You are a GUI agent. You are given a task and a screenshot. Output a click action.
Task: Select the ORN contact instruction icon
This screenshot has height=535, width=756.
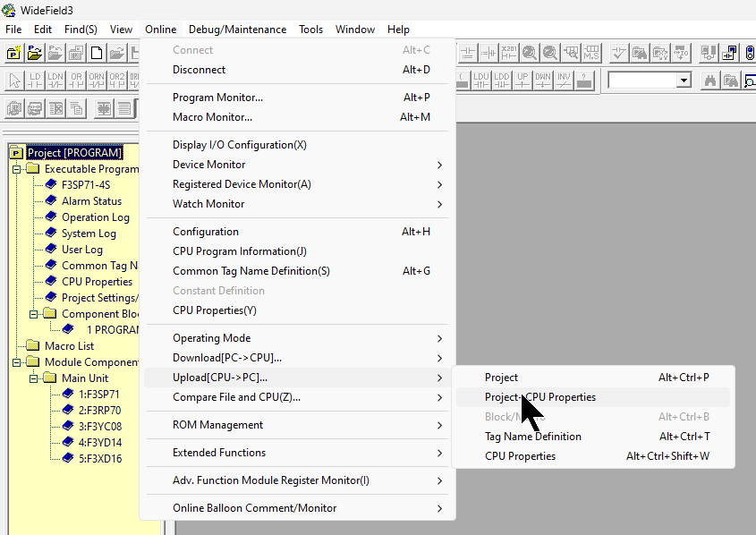pos(97,81)
